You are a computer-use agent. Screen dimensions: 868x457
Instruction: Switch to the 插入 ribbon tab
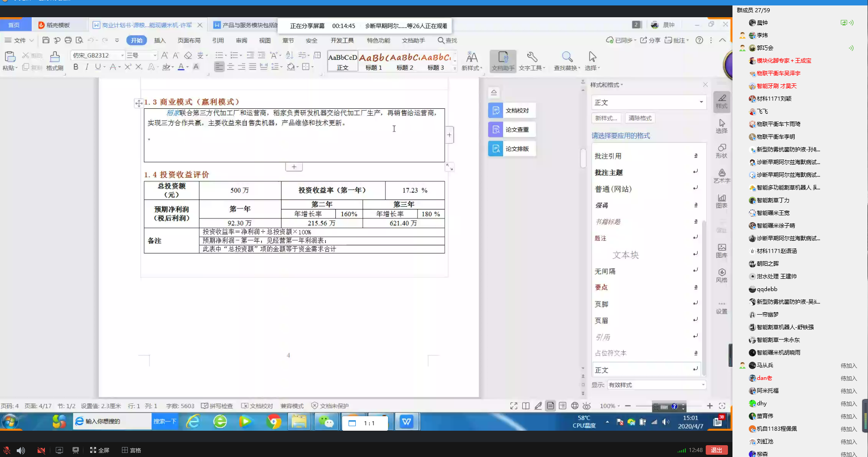pos(160,40)
